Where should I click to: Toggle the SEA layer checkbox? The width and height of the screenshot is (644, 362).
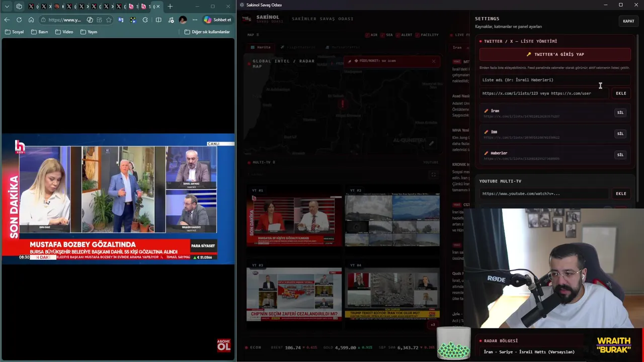(x=383, y=35)
